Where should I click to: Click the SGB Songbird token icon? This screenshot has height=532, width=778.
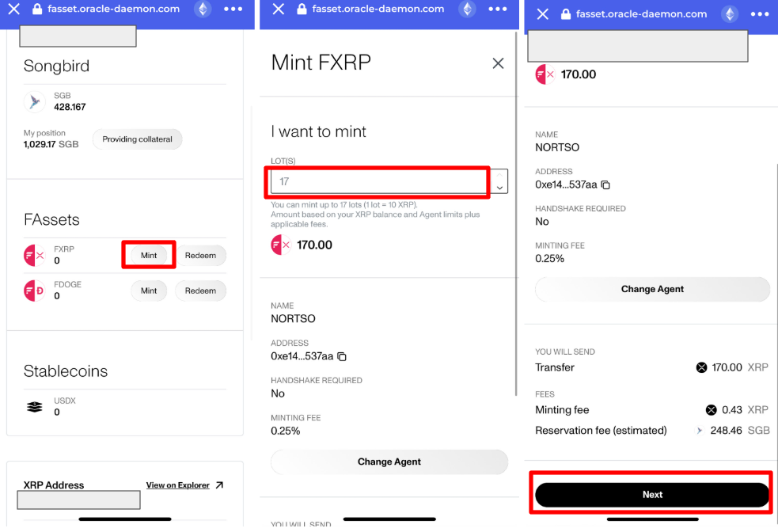click(35, 102)
